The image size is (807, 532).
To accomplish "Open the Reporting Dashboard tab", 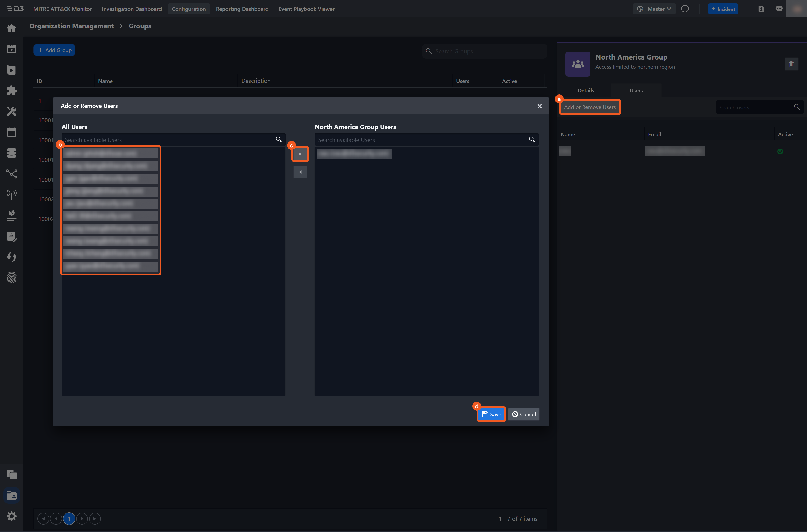I will tap(242, 9).
